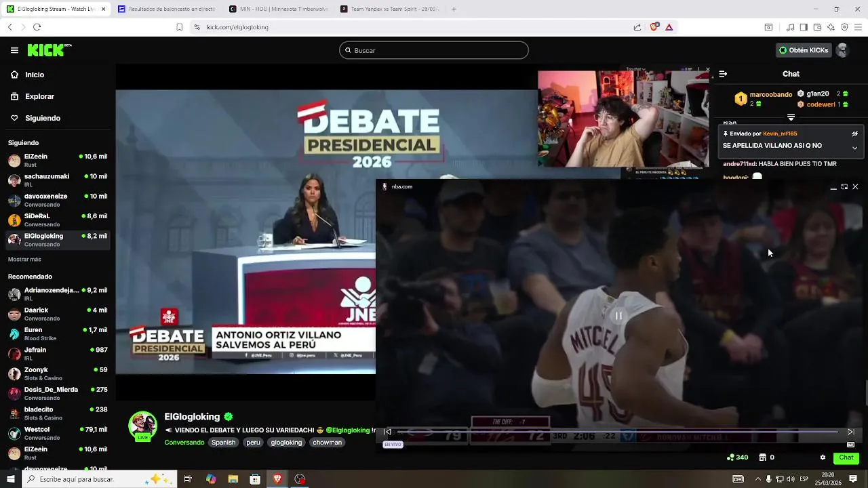Open g1an20 gifter profile
The height and width of the screenshot is (488, 868).
pyautogui.click(x=818, y=94)
